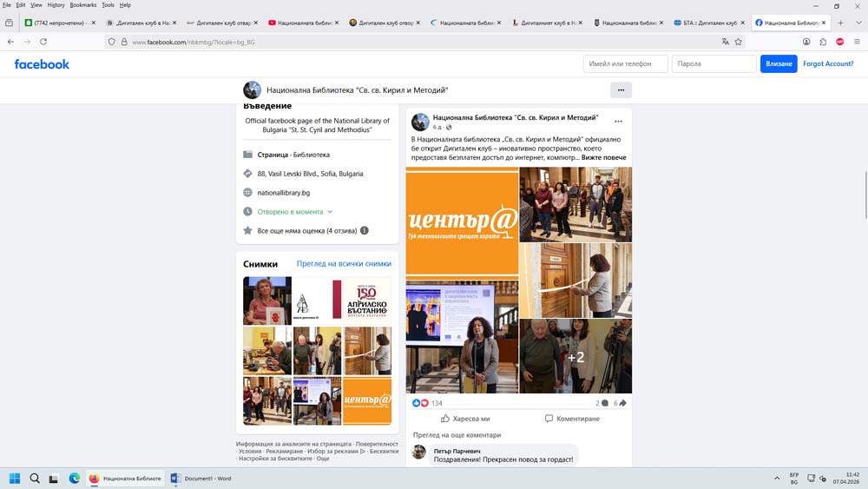
Task: Click the 'БГР BG' keyboard language indicator
Action: tap(794, 479)
